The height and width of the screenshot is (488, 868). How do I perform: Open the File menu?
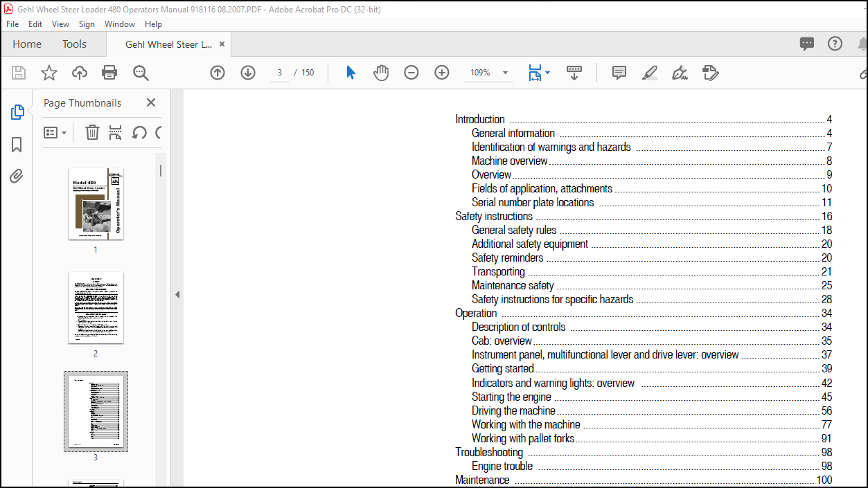pos(12,24)
